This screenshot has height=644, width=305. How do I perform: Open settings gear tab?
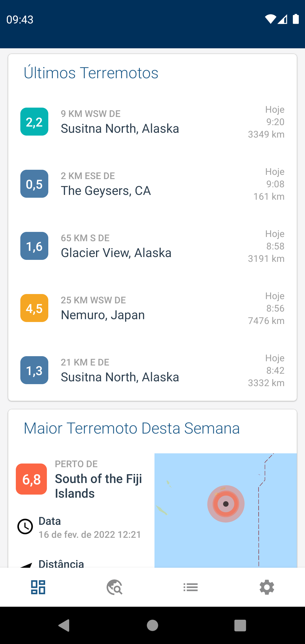tap(267, 587)
